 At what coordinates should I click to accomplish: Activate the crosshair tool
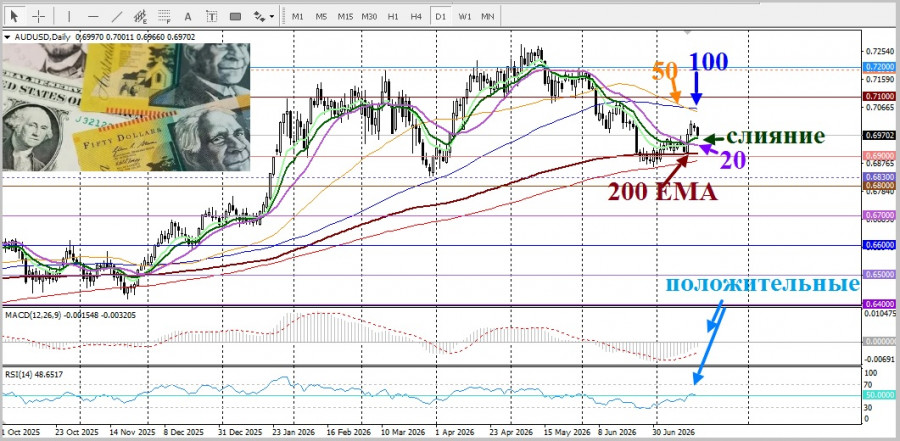(x=38, y=16)
